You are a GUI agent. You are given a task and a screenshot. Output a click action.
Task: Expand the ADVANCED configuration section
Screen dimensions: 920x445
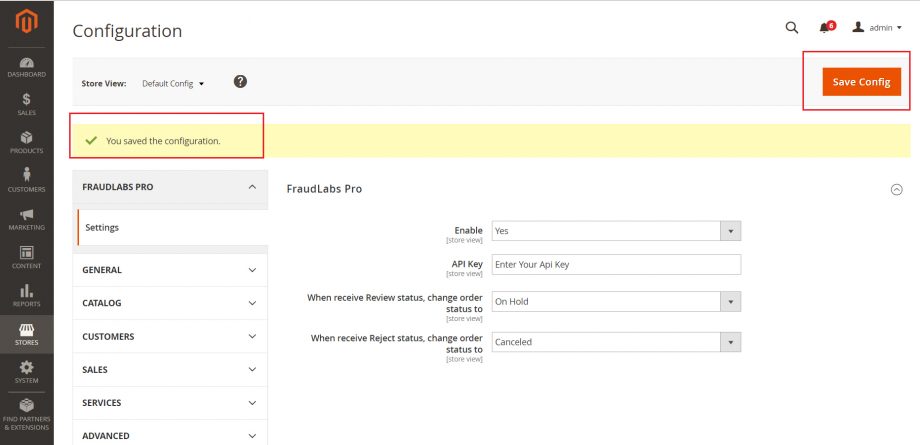[170, 436]
